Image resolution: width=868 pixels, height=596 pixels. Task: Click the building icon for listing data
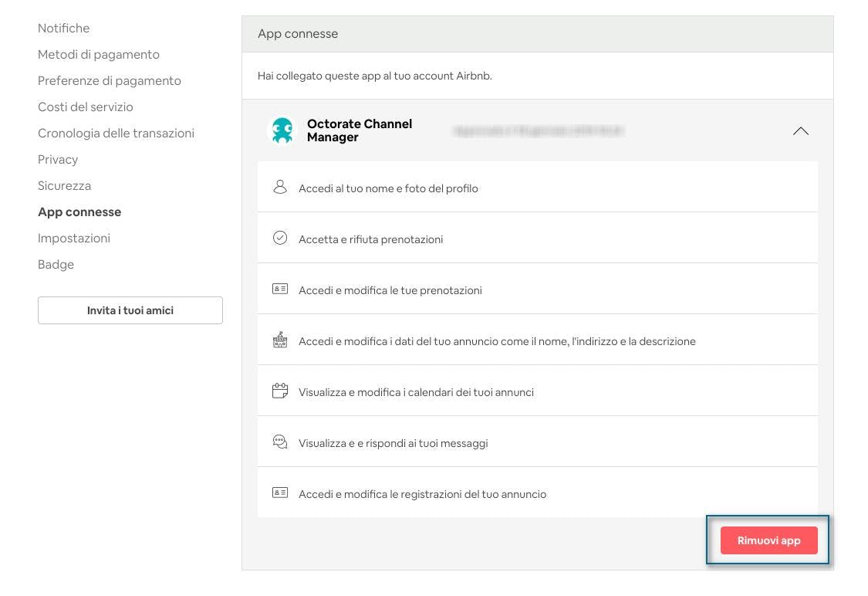click(x=280, y=340)
